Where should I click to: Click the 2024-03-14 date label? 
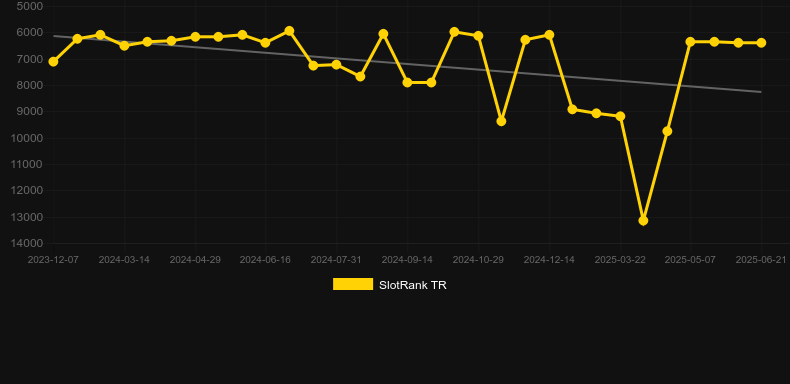point(124,260)
